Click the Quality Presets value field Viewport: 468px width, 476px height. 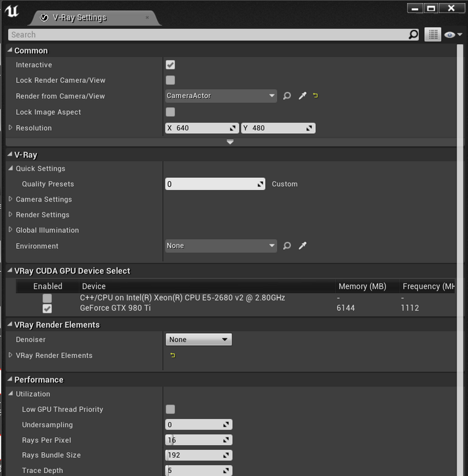click(215, 184)
